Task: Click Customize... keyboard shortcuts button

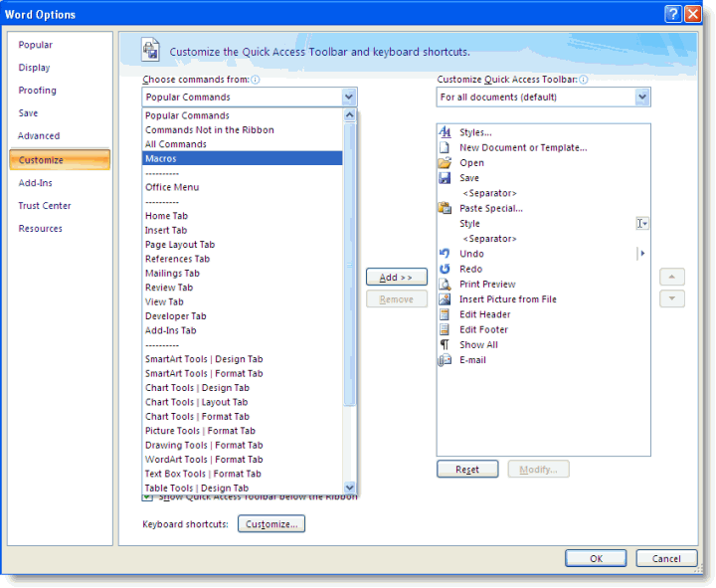Action: pyautogui.click(x=271, y=524)
